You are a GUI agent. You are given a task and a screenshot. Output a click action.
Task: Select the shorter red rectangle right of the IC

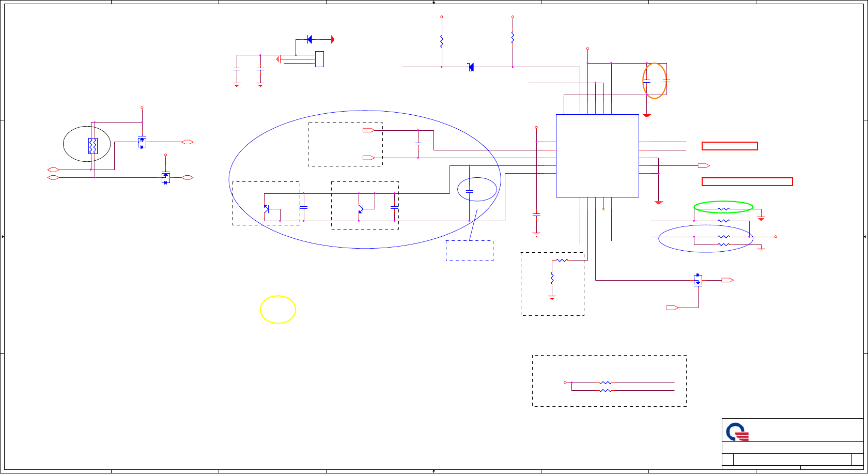[730, 146]
